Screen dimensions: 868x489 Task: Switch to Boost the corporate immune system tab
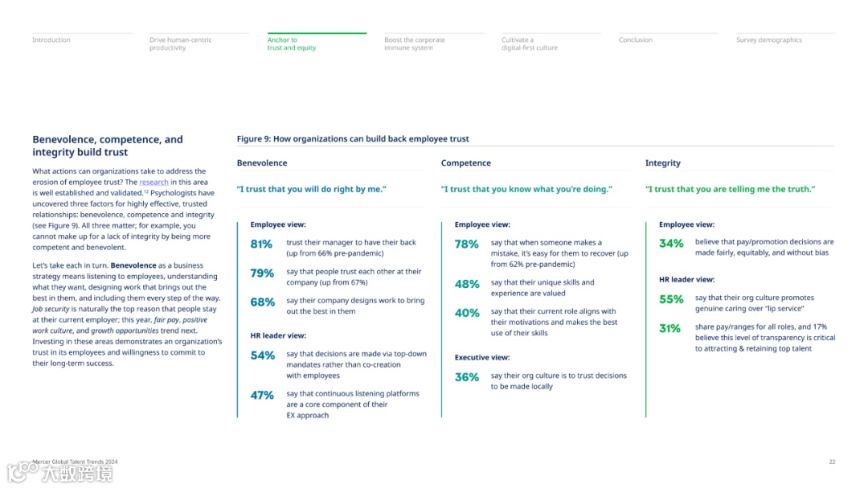[414, 43]
